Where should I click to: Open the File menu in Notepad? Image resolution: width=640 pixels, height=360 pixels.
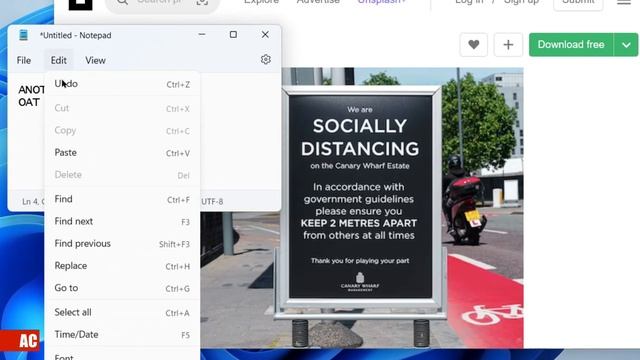coord(24,60)
